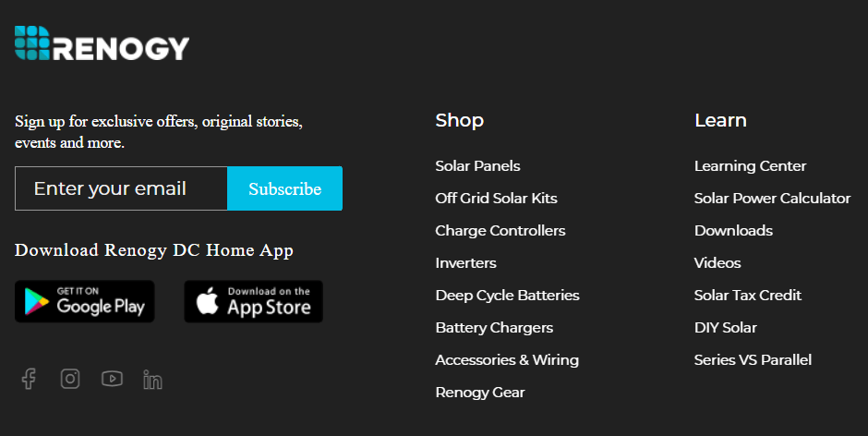This screenshot has height=436, width=868.
Task: Click the Get it on Google Play badge
Action: click(85, 302)
